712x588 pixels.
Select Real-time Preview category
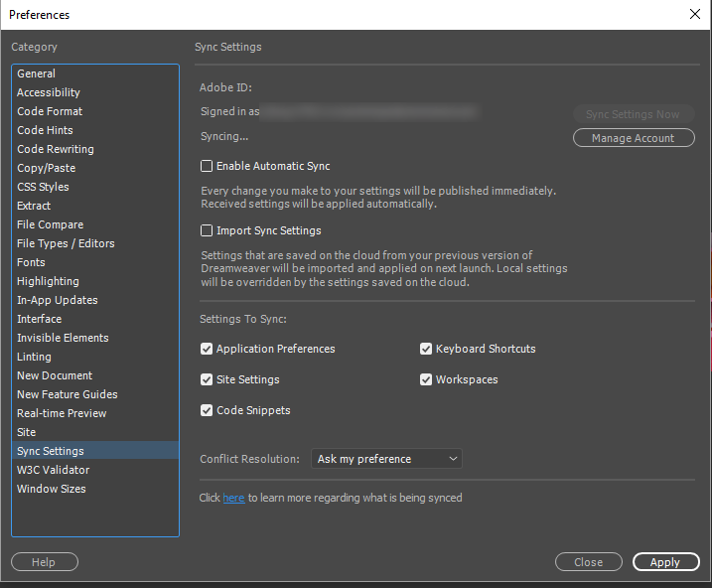pyautogui.click(x=62, y=413)
